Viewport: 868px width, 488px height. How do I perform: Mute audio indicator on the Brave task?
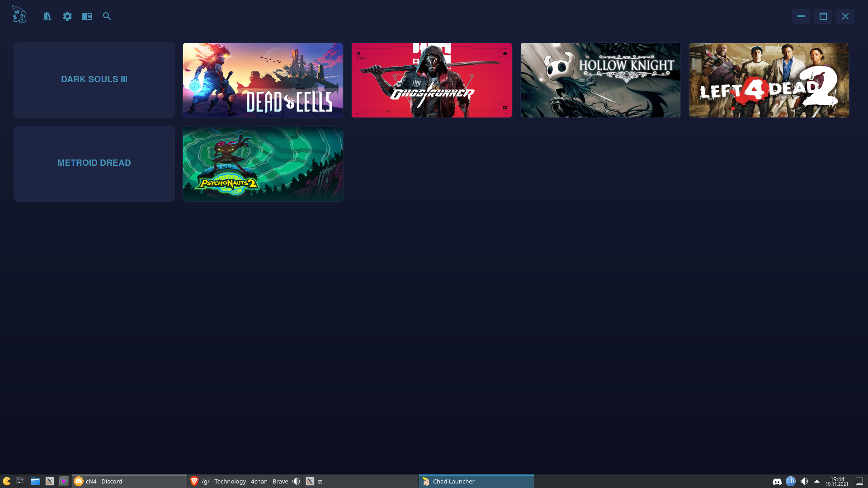click(x=296, y=481)
